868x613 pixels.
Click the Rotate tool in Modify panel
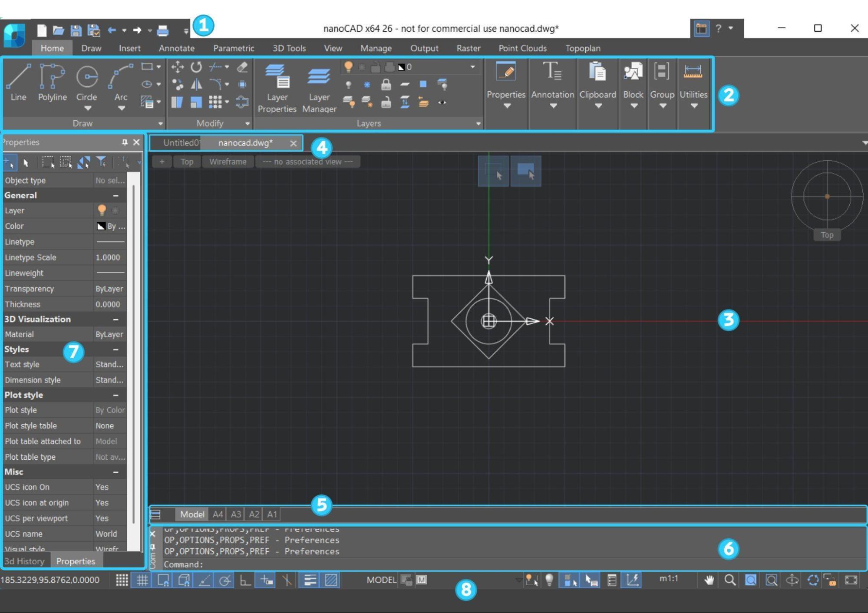coord(196,67)
